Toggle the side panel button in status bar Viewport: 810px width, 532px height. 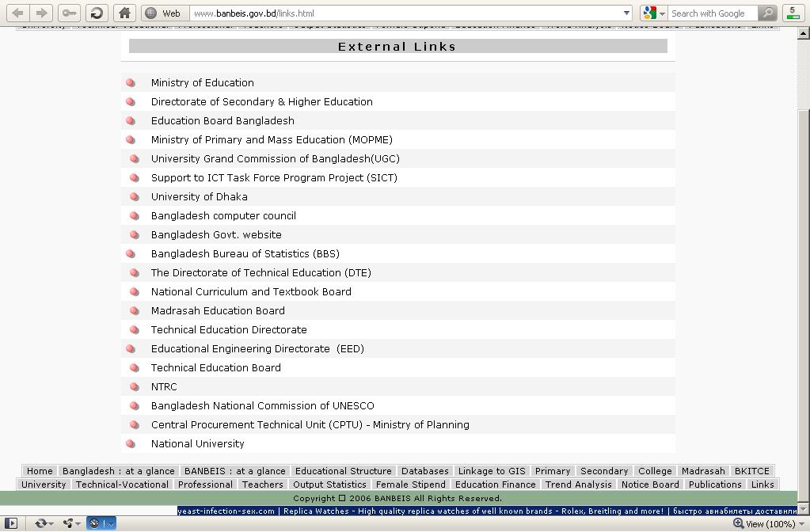10,523
